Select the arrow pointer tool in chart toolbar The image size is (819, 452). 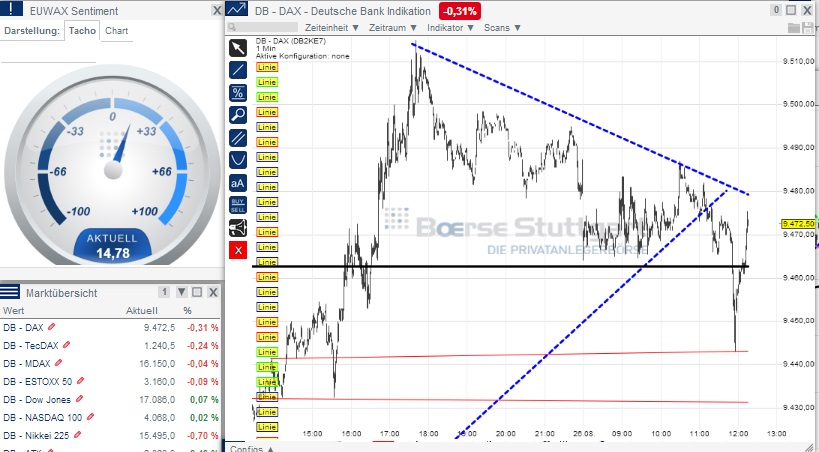[x=238, y=48]
